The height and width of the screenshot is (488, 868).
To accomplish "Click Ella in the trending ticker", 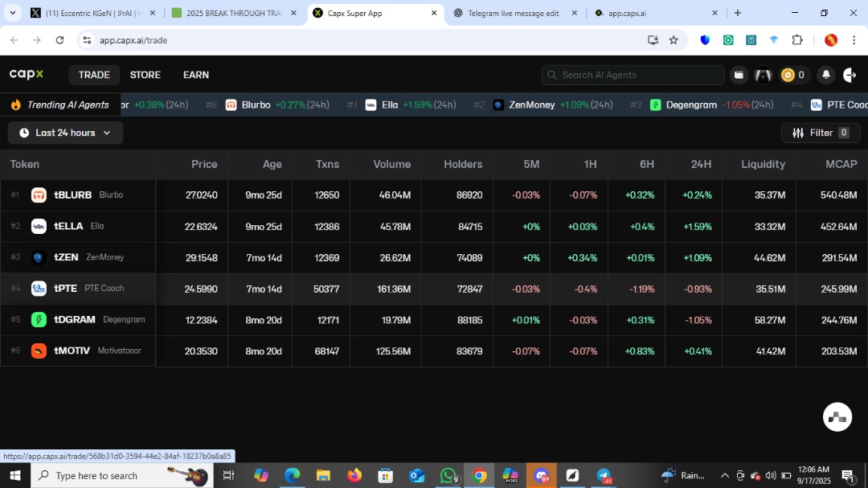I will click(x=390, y=105).
